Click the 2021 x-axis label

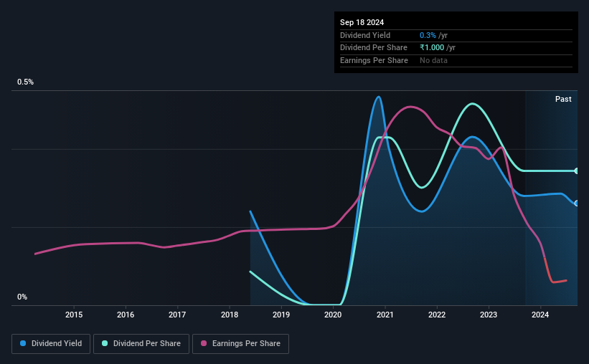point(385,315)
